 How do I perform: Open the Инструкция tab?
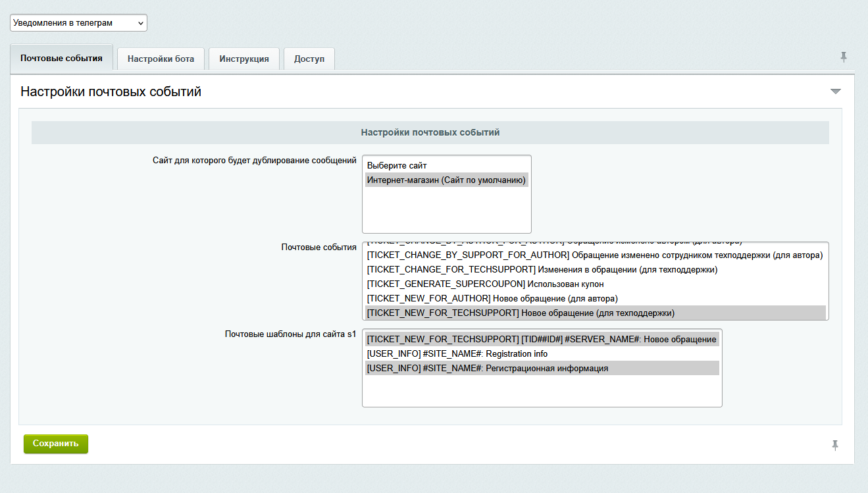(x=244, y=59)
